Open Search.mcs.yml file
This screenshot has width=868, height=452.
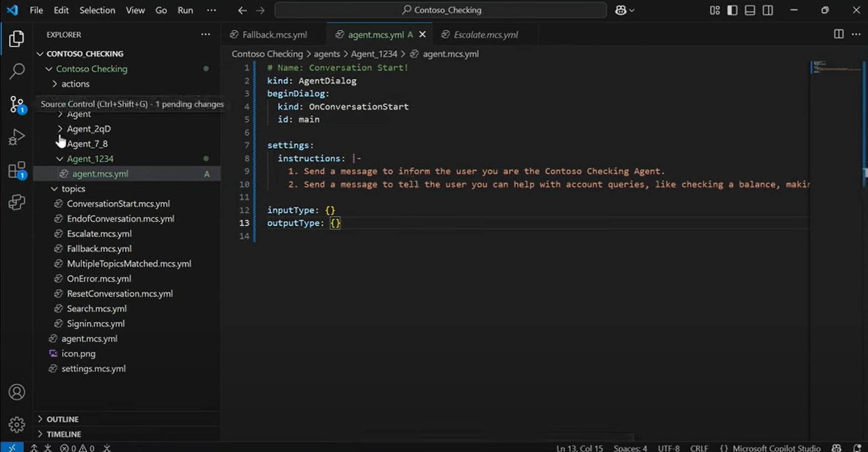pos(97,308)
